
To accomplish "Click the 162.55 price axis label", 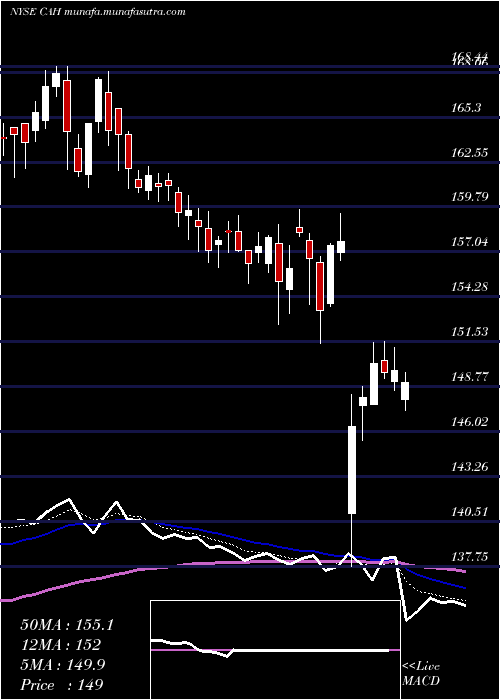I will point(470,152).
